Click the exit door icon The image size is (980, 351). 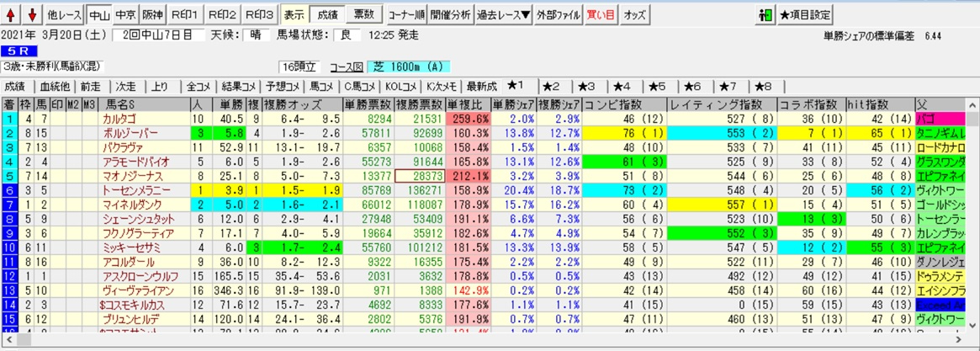click(765, 15)
